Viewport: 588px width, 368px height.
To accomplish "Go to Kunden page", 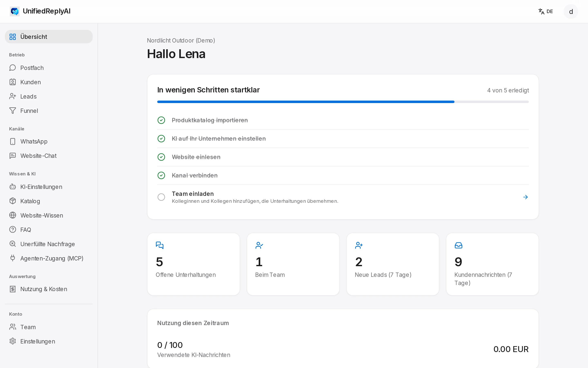I will [49, 82].
